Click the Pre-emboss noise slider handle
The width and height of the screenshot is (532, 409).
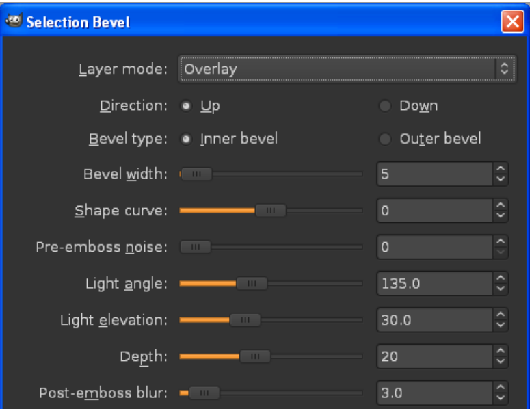point(196,247)
